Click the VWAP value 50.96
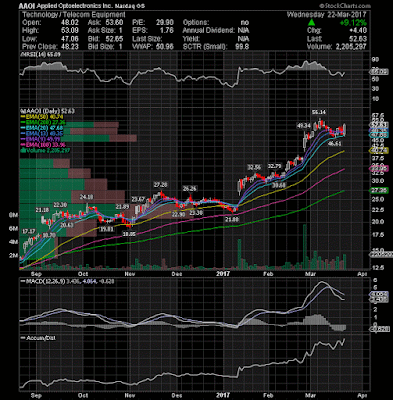The width and height of the screenshot is (393, 400). (165, 47)
